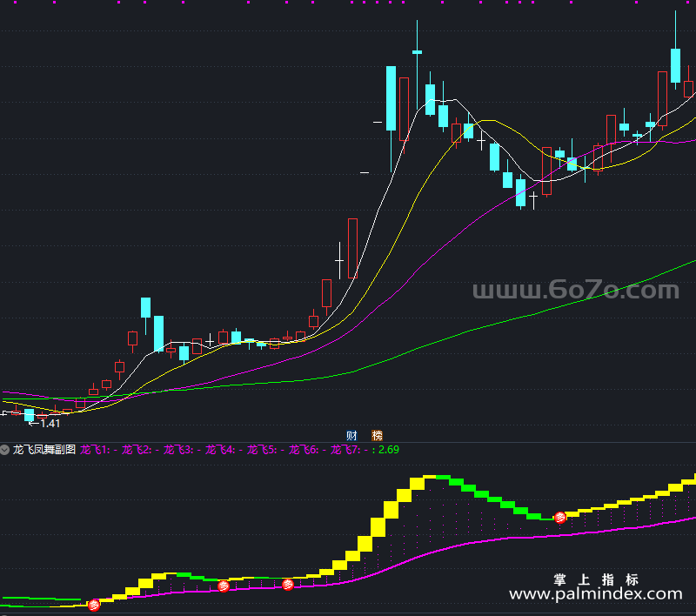Select the 龙飞凤舞副图 indicator title

tap(44, 450)
